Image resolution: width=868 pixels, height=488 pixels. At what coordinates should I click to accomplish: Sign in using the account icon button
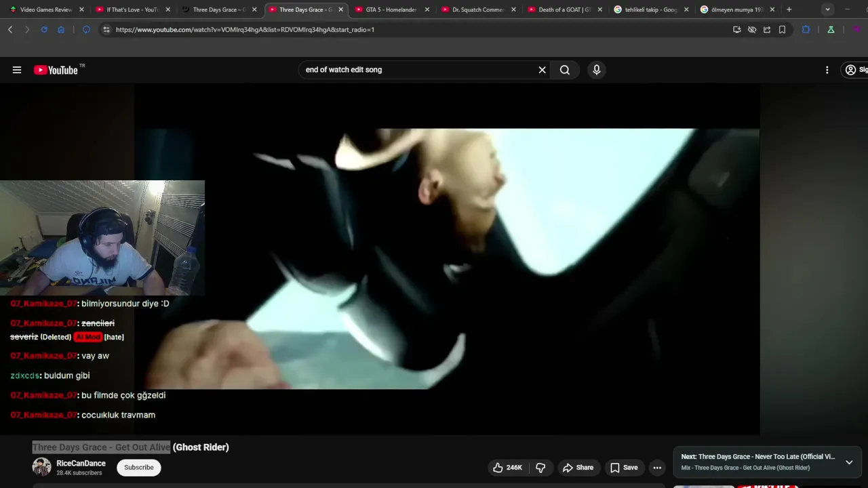coord(856,70)
